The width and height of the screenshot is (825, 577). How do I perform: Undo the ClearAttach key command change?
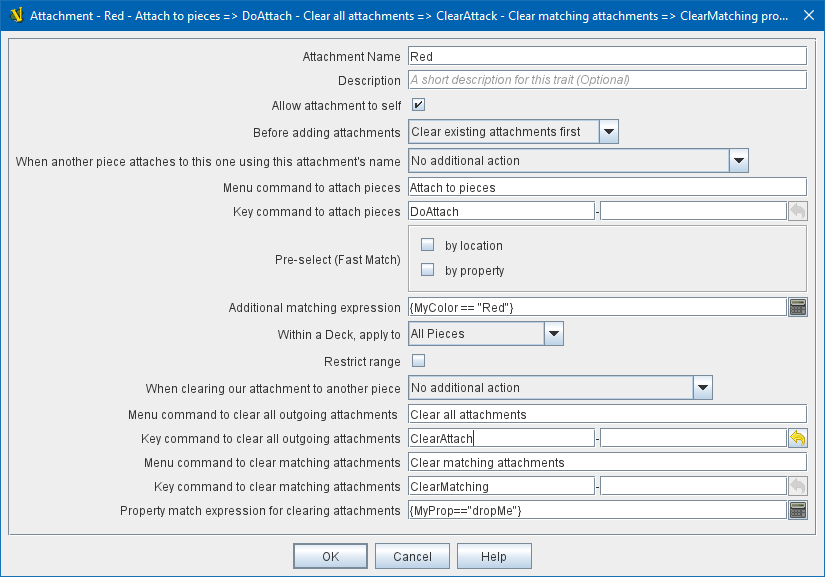pos(797,438)
